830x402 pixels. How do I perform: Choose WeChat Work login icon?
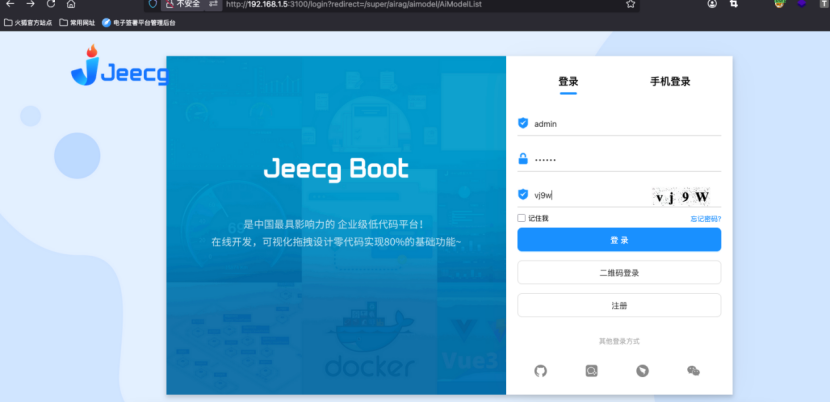pyautogui.click(x=592, y=371)
